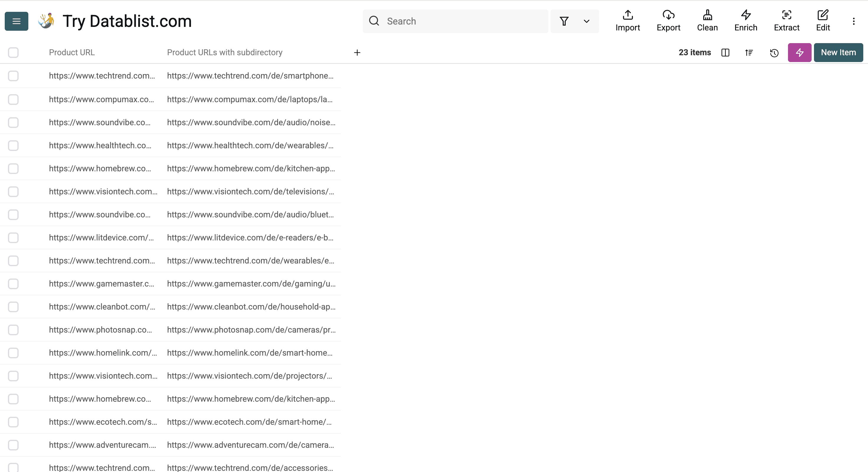The height and width of the screenshot is (472, 868).
Task: Click the New Item button
Action: tap(838, 52)
